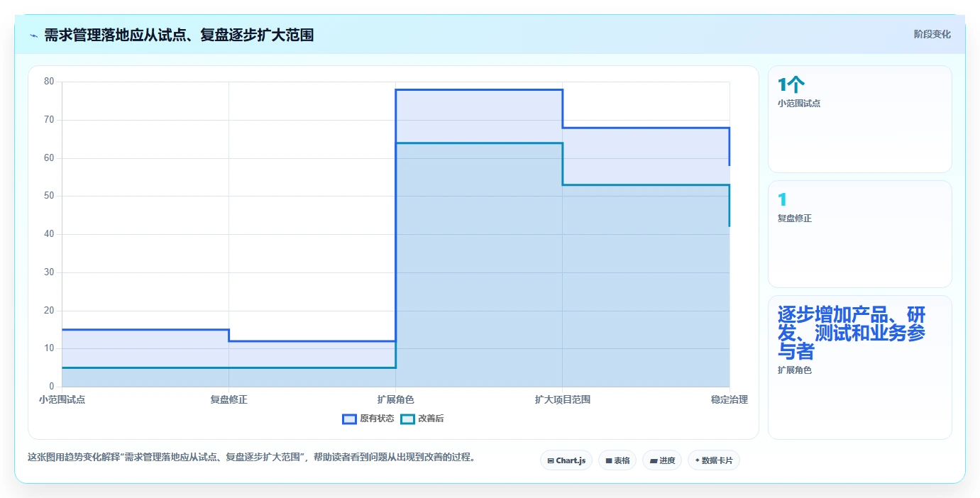
Task: Select the Chart.js tag
Action: [566, 460]
